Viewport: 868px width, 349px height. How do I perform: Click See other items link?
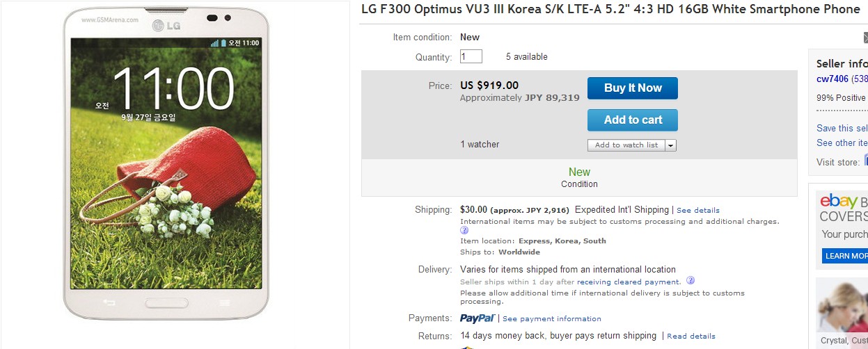click(x=842, y=143)
